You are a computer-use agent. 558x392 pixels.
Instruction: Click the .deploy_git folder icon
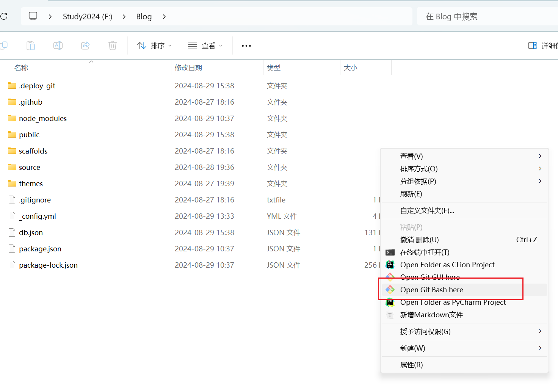click(12, 86)
